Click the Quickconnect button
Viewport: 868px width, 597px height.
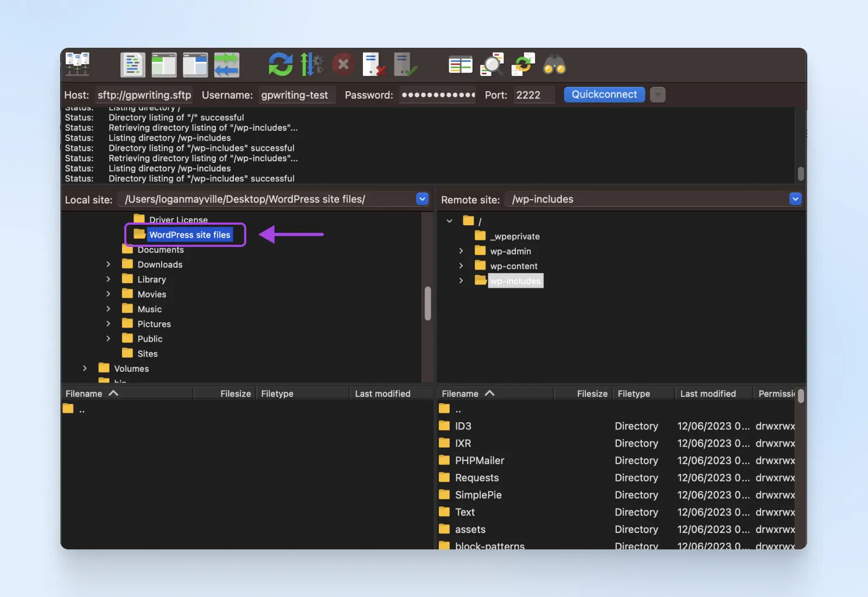tap(604, 94)
